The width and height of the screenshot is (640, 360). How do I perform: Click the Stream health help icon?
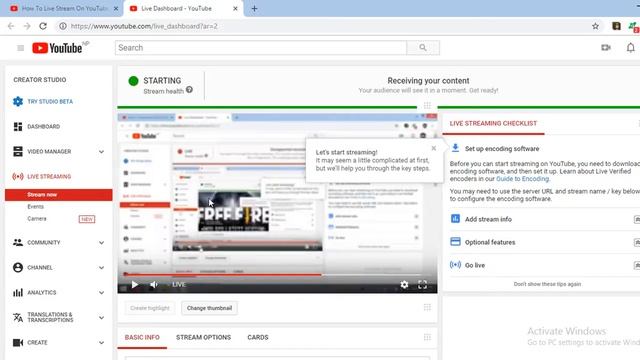click(x=189, y=90)
